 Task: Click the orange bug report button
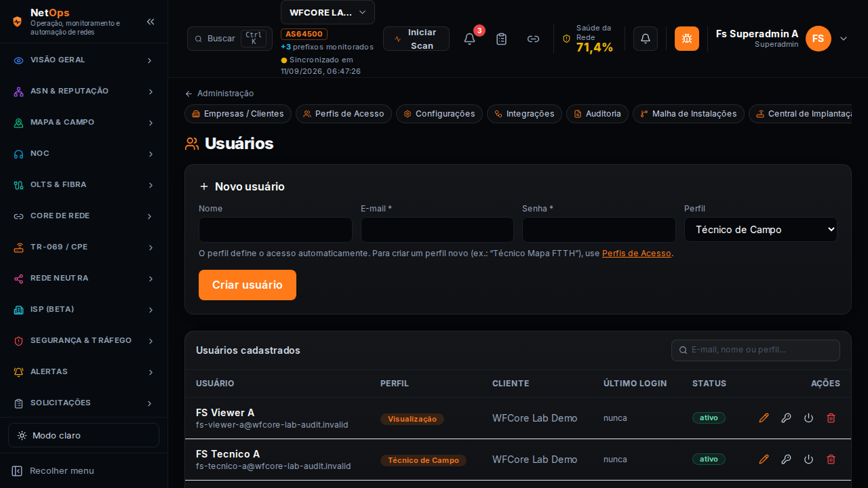(x=687, y=39)
